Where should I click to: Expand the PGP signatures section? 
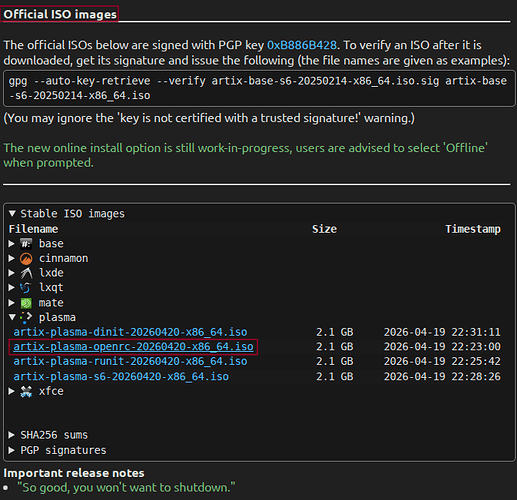pyautogui.click(x=12, y=450)
